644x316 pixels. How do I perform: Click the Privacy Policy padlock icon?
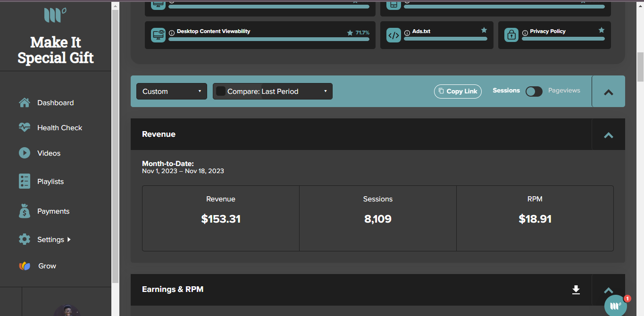point(511,35)
